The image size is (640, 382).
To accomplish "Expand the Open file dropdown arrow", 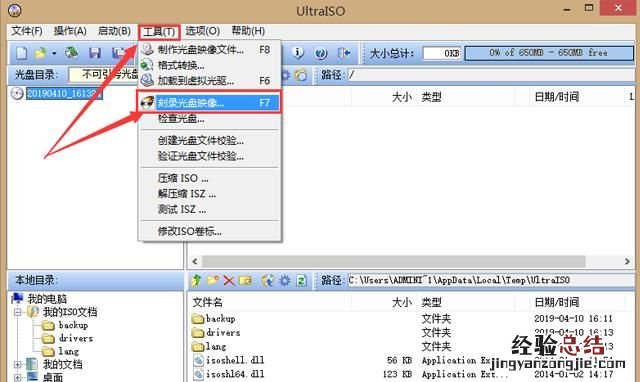I will click(53, 53).
